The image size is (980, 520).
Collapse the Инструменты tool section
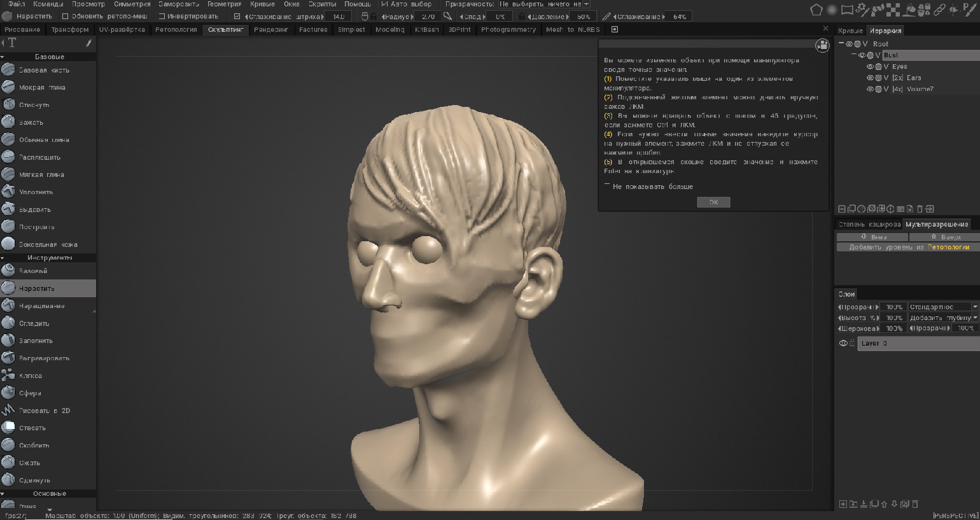pyautogui.click(x=3, y=258)
